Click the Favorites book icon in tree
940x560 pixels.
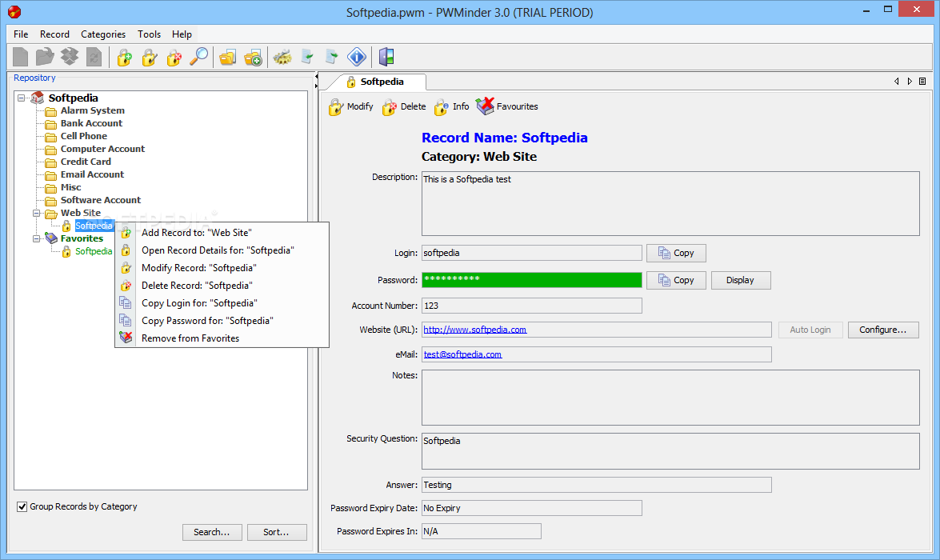51,238
